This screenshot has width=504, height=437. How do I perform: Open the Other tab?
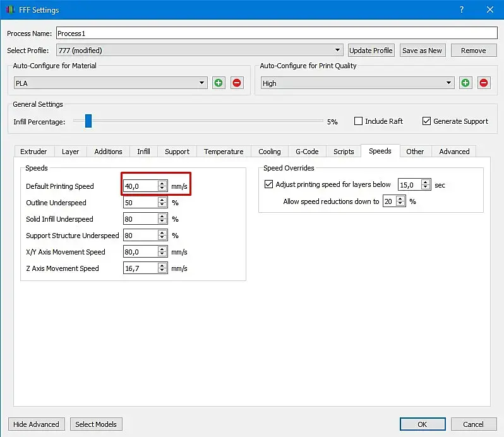[x=415, y=152]
